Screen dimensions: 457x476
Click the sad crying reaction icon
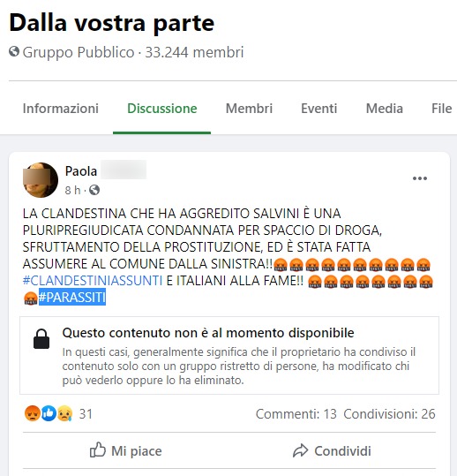(x=65, y=413)
